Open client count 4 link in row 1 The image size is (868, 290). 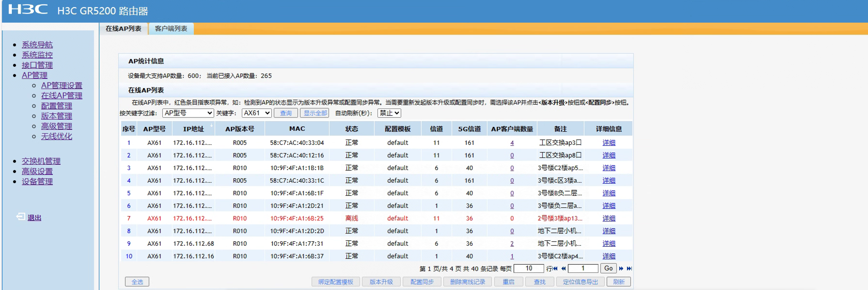[x=512, y=143]
